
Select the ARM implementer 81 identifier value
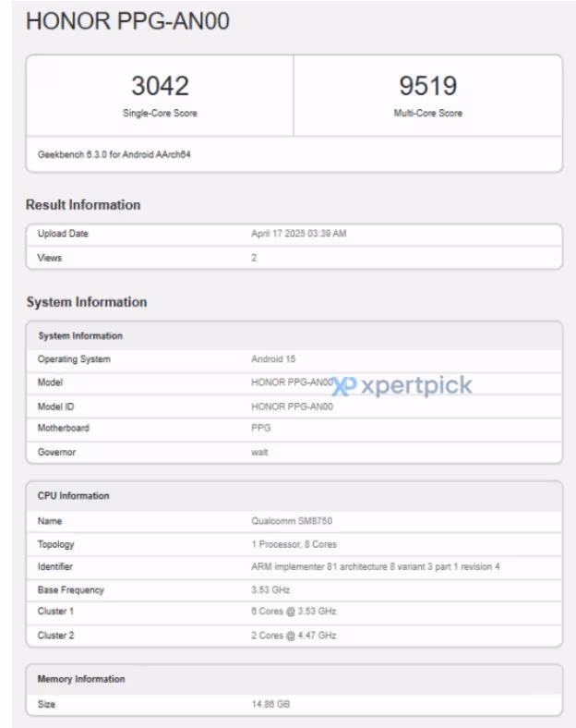376,566
